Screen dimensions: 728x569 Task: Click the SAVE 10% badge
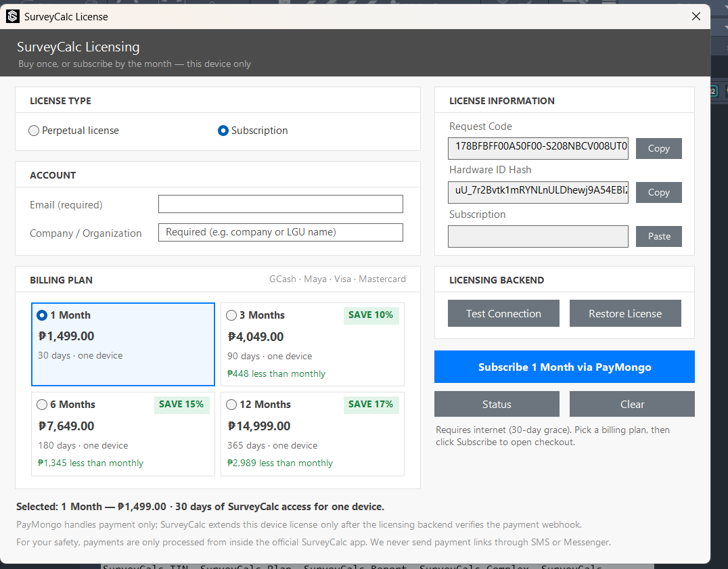tap(371, 315)
